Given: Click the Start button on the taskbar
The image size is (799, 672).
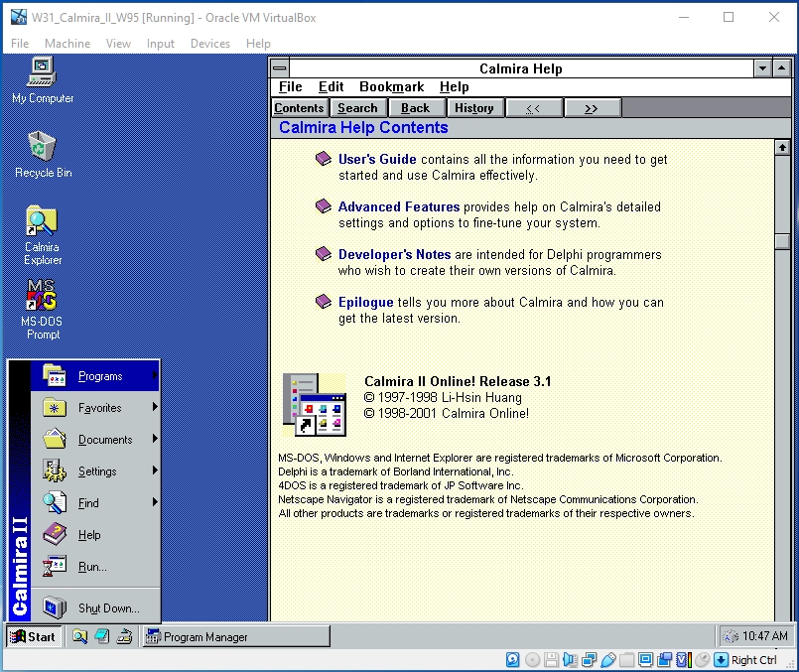Looking at the screenshot, I should tap(34, 636).
